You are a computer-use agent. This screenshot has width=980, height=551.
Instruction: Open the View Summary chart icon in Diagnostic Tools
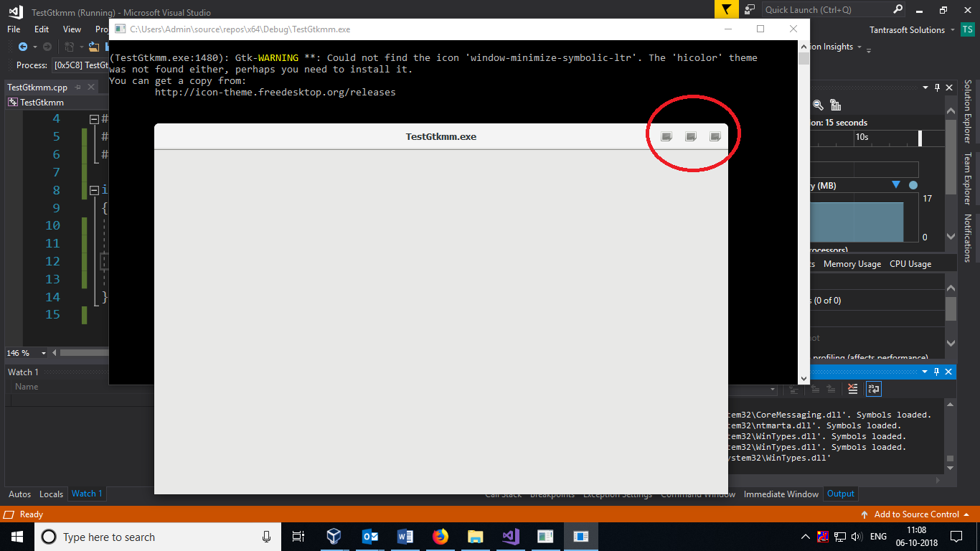tap(836, 105)
